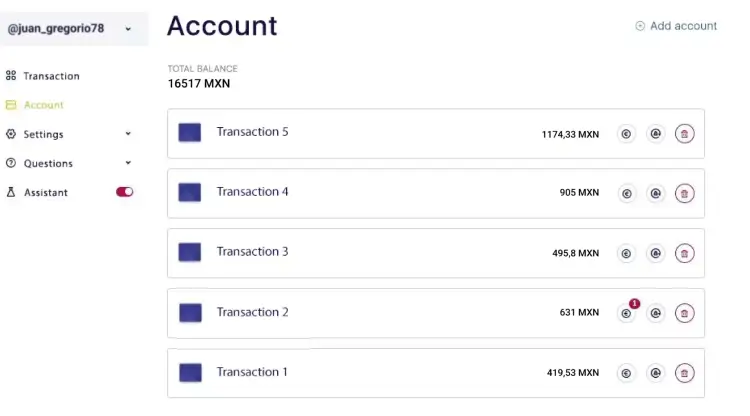The height and width of the screenshot is (416, 750).
Task: Delete Transaction 5 with trash icon
Action: (x=684, y=134)
